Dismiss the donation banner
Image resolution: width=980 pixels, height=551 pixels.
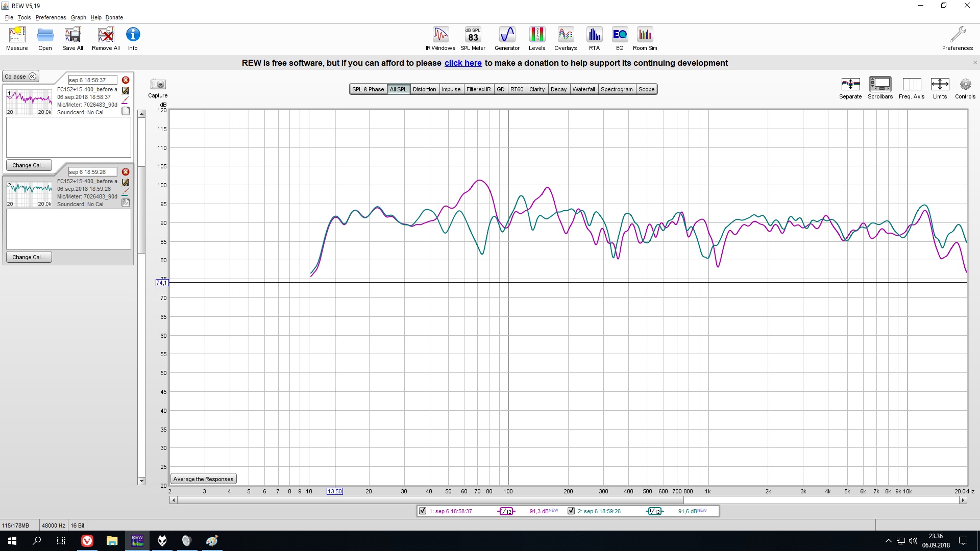975,63
